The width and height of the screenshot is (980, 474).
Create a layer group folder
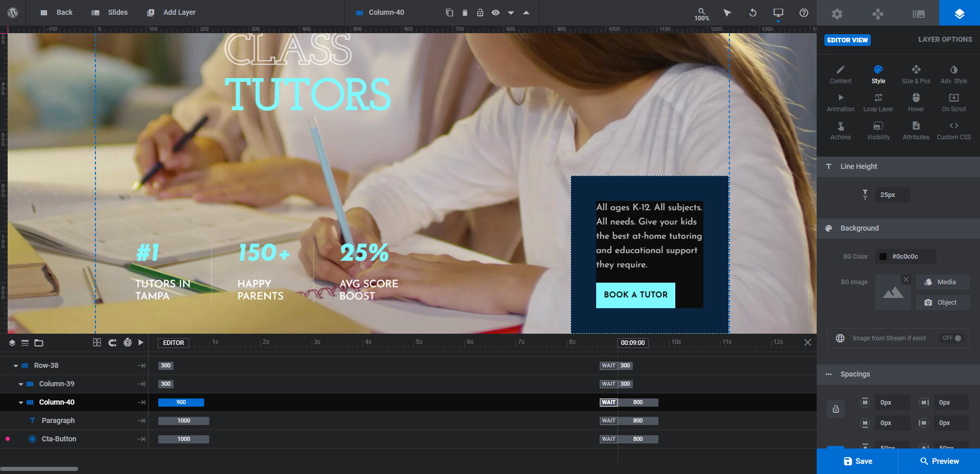tap(39, 343)
